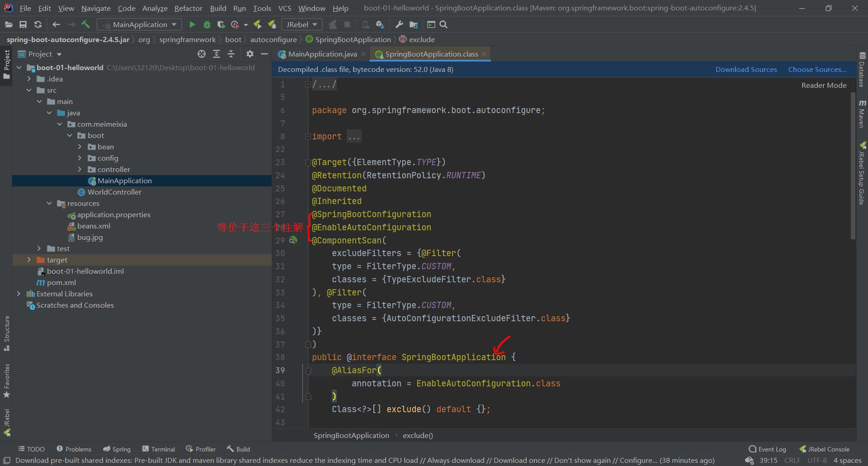The image size is (868, 466).
Task: Click the Profiler run icon in the toolbar
Action: (x=235, y=24)
